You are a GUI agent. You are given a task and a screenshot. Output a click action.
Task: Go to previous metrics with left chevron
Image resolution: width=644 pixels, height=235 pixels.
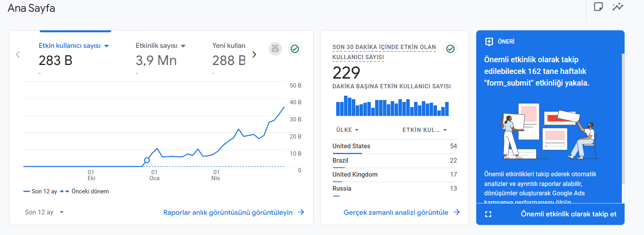[18, 54]
